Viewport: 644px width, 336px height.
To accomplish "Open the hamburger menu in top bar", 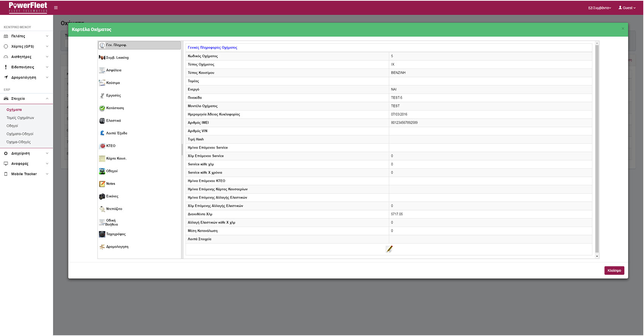I will (x=56, y=8).
